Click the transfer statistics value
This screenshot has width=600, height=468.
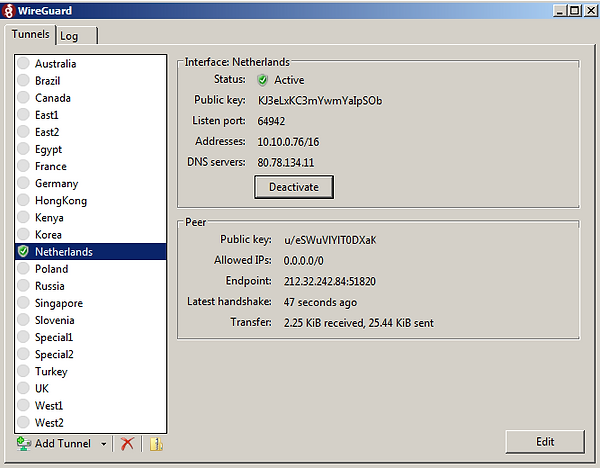pyautogui.click(x=359, y=323)
